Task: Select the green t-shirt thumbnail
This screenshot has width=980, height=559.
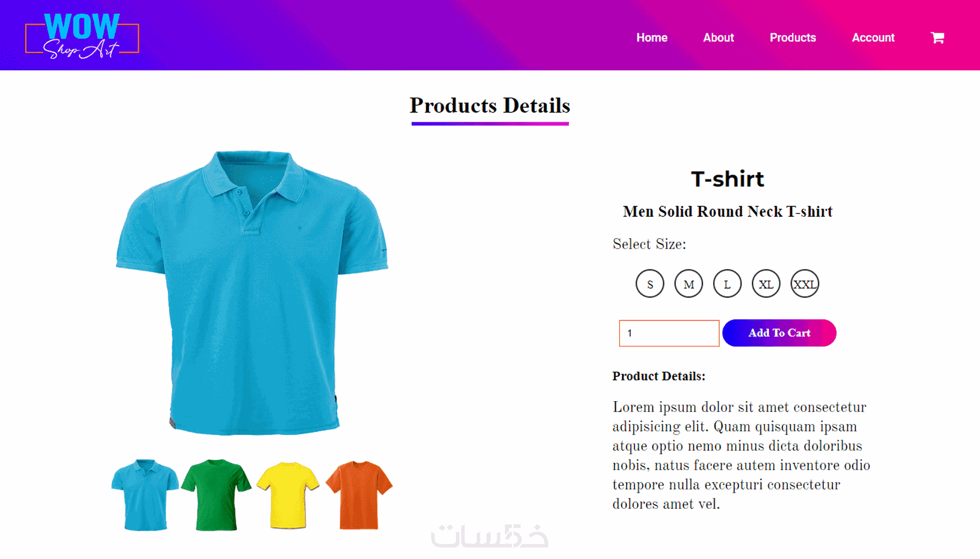Action: [216, 495]
